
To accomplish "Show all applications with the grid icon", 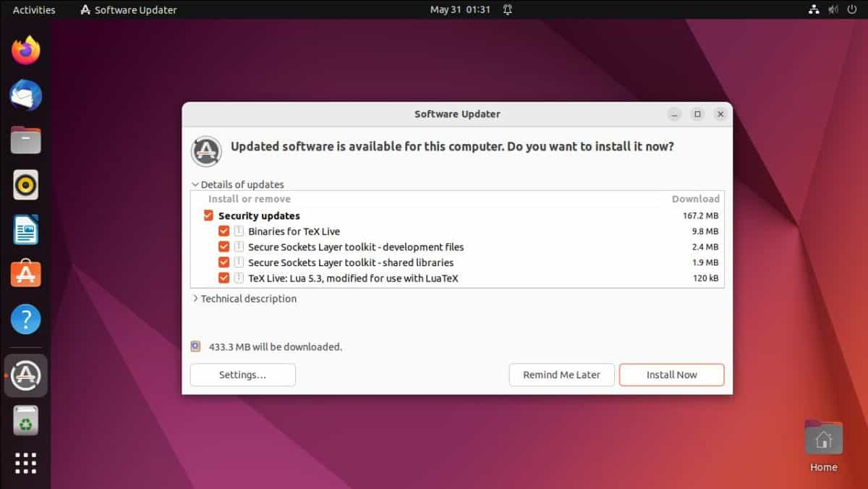I will [25, 464].
